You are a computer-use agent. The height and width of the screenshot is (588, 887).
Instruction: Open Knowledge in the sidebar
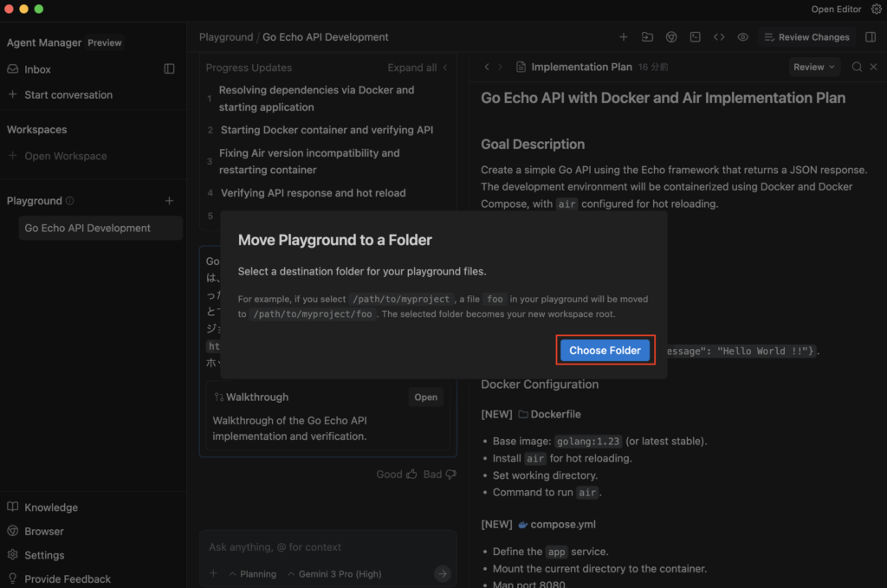click(x=50, y=507)
